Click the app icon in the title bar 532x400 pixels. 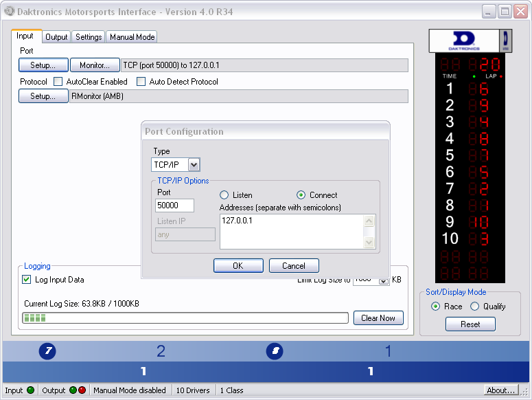[x=9, y=12]
